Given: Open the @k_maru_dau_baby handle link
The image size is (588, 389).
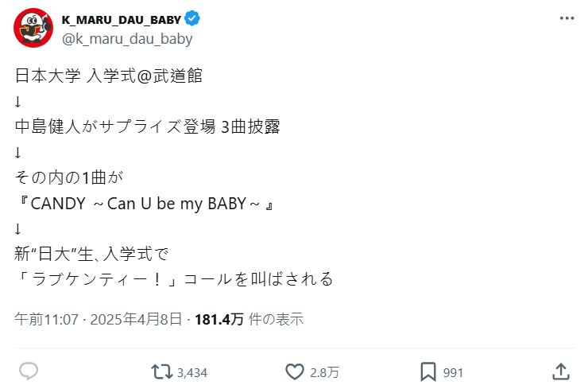Looking at the screenshot, I should pyautogui.click(x=127, y=38).
